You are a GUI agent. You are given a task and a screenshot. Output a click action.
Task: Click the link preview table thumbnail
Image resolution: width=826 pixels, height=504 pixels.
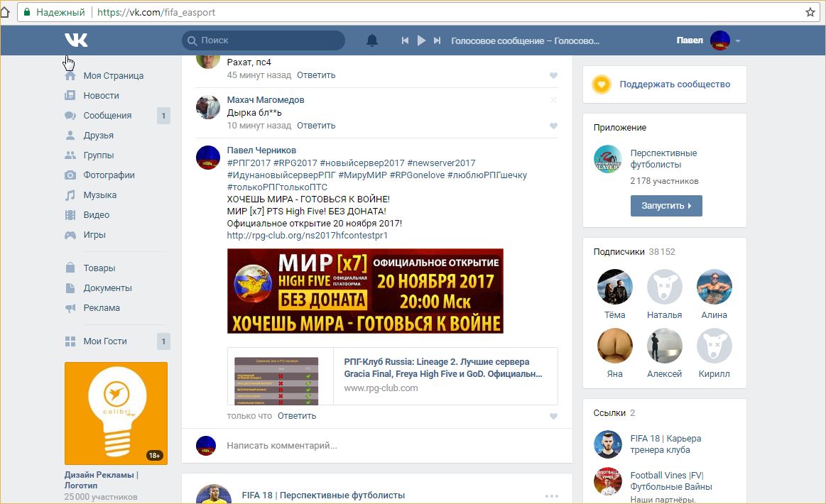(276, 380)
